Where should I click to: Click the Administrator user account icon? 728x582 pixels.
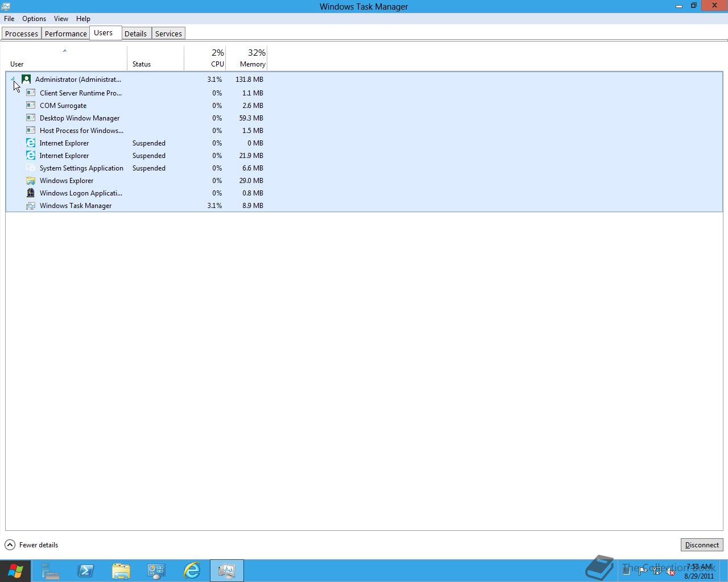(26, 79)
